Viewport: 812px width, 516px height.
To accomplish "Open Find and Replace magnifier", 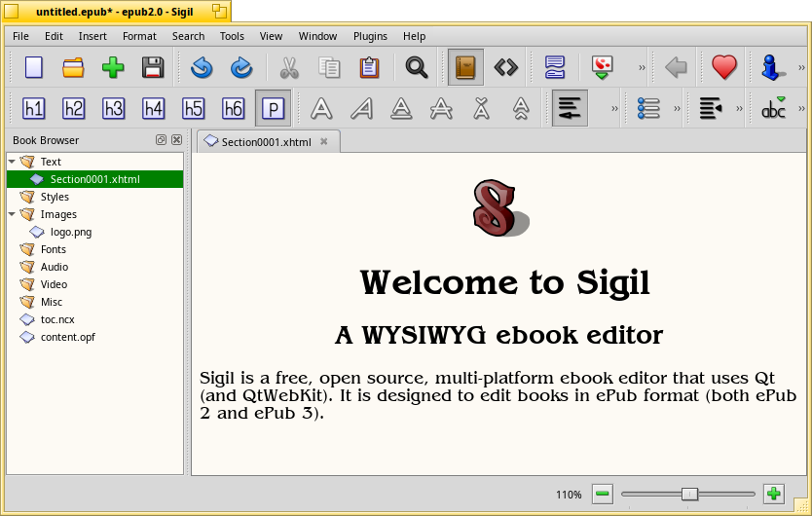I will pos(417,67).
